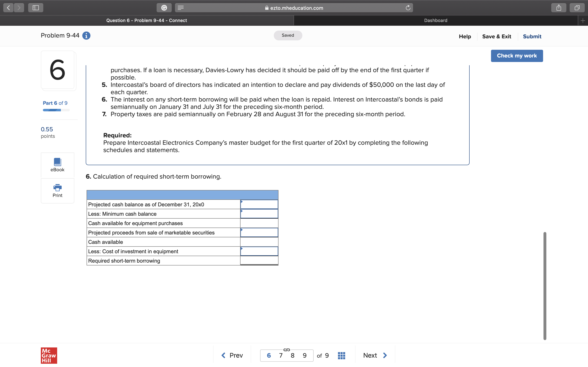Click the Grammarly extension icon
The height and width of the screenshot is (367, 588).
pyautogui.click(x=164, y=8)
